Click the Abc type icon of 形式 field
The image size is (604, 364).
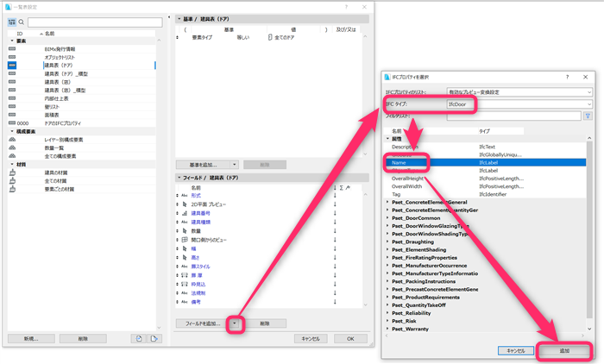click(x=185, y=195)
